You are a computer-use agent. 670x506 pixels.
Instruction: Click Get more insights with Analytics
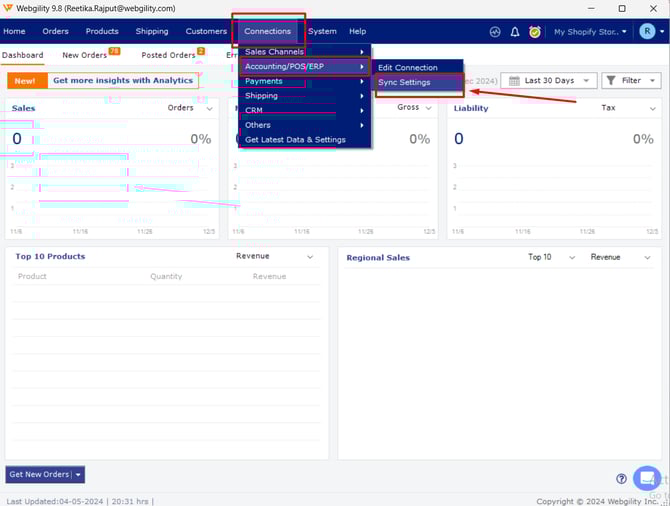[x=122, y=80]
